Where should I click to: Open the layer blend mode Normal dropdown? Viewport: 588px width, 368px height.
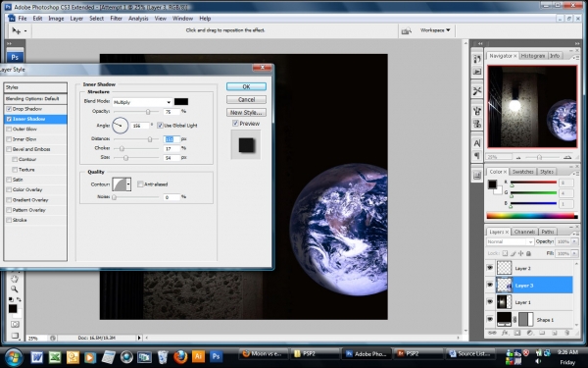[510, 241]
